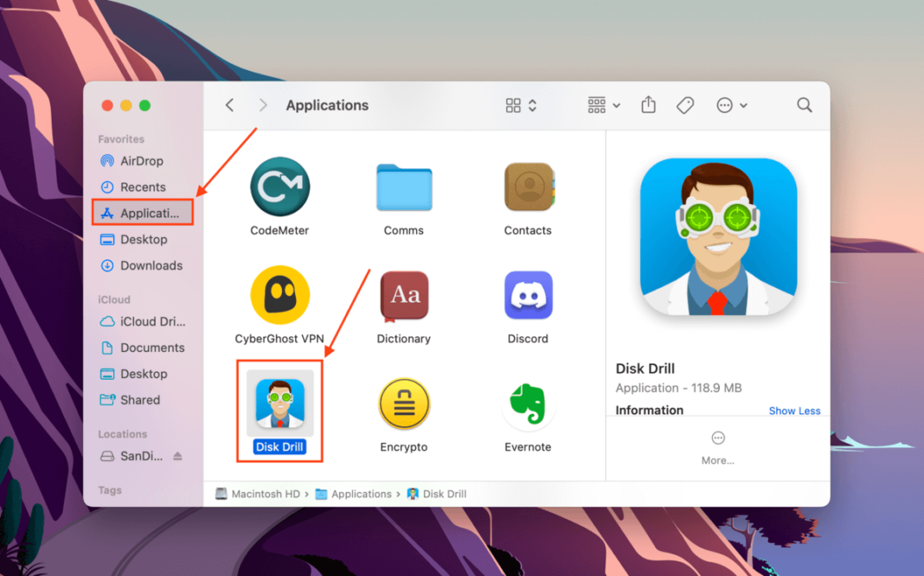Viewport: 924px width, 576px height.
Task: Select the Evernote elephant icon
Action: tap(528, 403)
